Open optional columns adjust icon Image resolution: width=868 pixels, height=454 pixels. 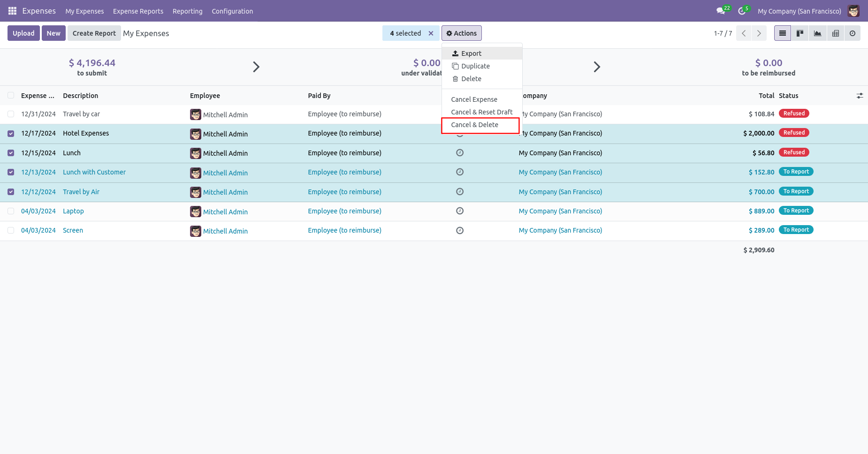[860, 96]
